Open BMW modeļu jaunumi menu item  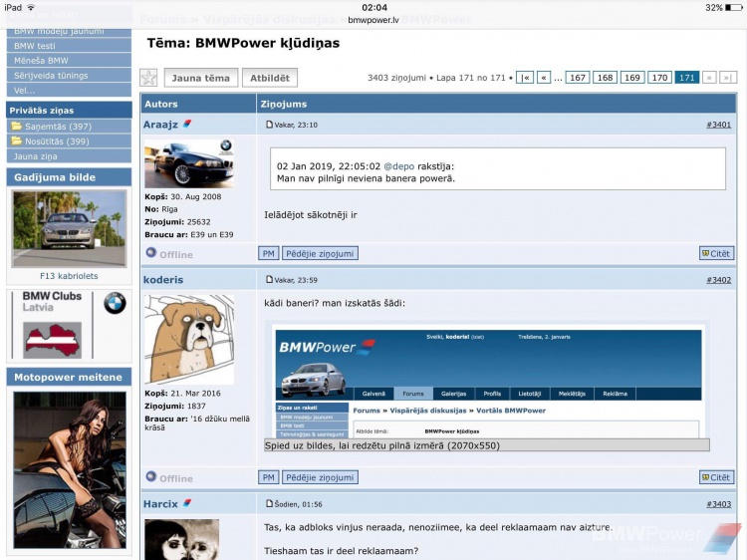click(69, 32)
